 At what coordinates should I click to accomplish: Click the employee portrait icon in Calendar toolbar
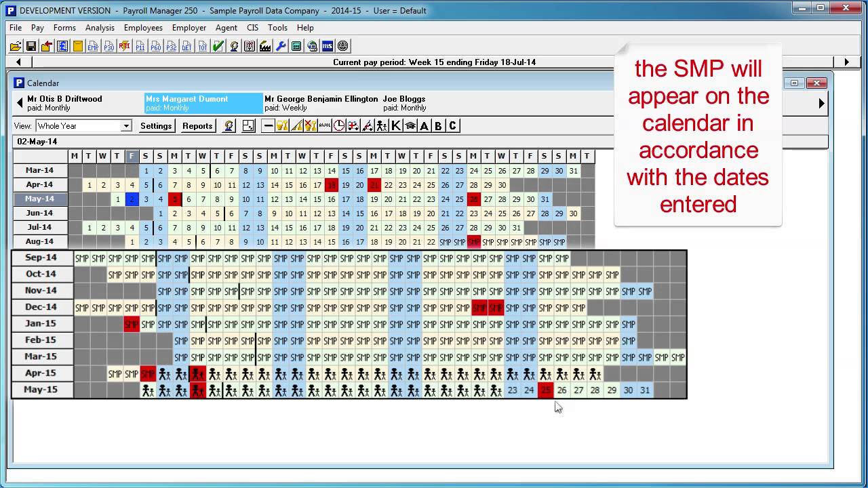click(230, 125)
